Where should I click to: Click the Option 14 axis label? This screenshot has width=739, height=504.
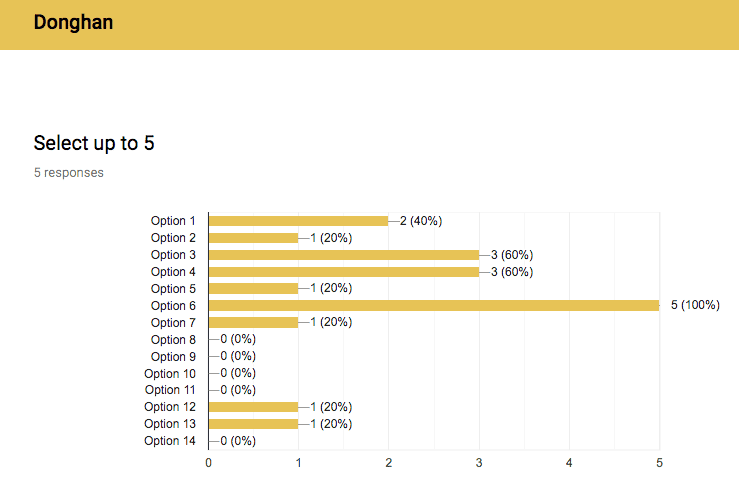click(170, 440)
